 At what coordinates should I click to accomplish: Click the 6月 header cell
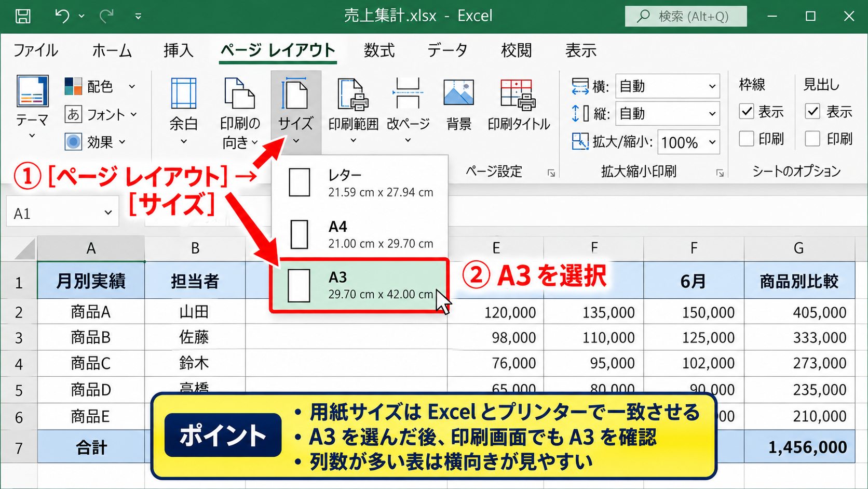point(694,281)
